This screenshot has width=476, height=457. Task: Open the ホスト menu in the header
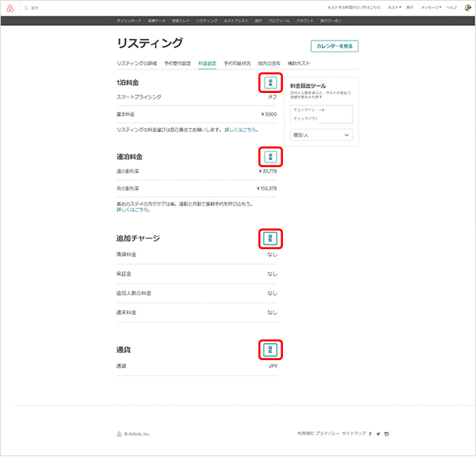point(394,7)
